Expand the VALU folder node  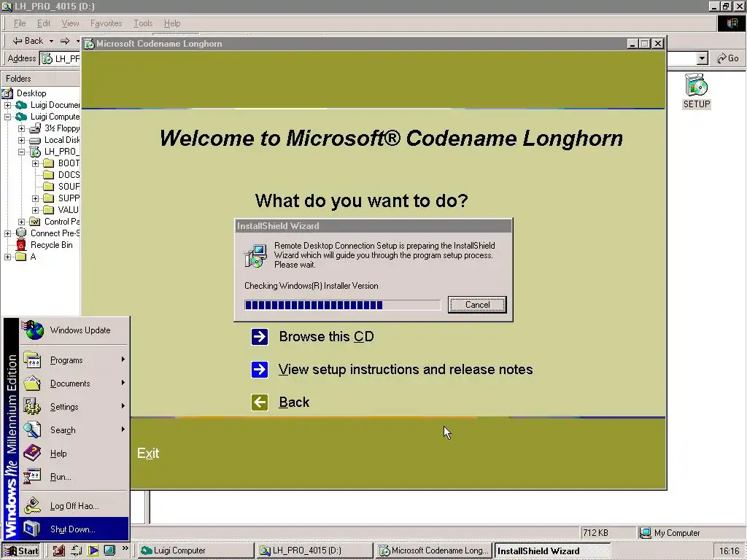click(x=35, y=210)
